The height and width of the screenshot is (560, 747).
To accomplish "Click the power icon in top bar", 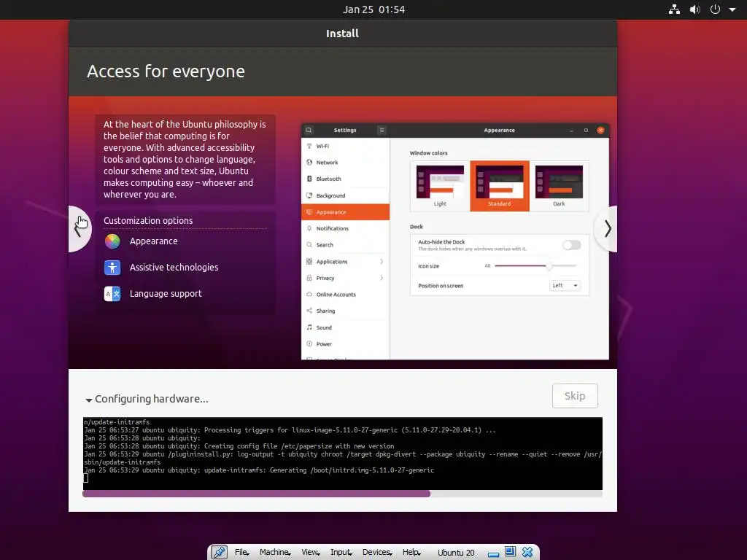I will click(715, 9).
